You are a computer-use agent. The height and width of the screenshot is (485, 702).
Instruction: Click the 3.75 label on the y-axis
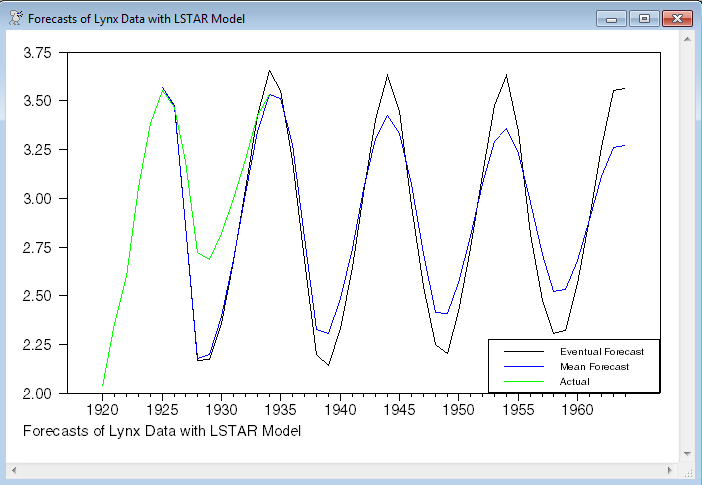click(x=37, y=53)
